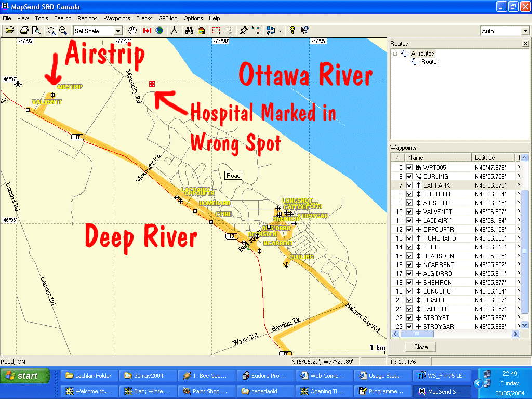The height and width of the screenshot is (399, 532).
Task: Click the Windows Start button
Action: click(x=25, y=376)
